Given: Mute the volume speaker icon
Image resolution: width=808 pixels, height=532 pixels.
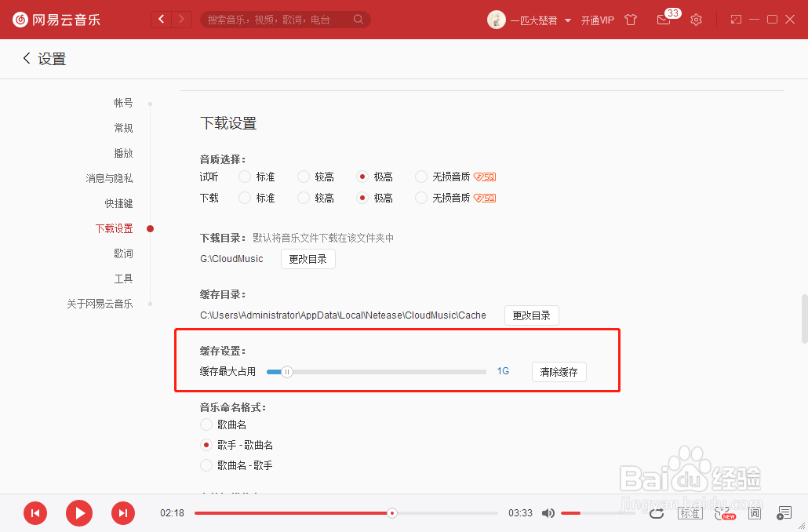Looking at the screenshot, I should (548, 512).
